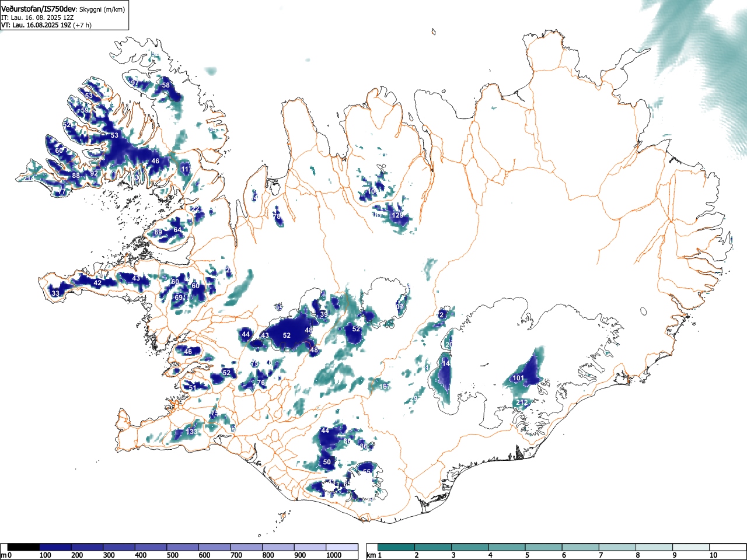
Task: Click the '500' tick label on metre scale
Action: click(x=173, y=555)
